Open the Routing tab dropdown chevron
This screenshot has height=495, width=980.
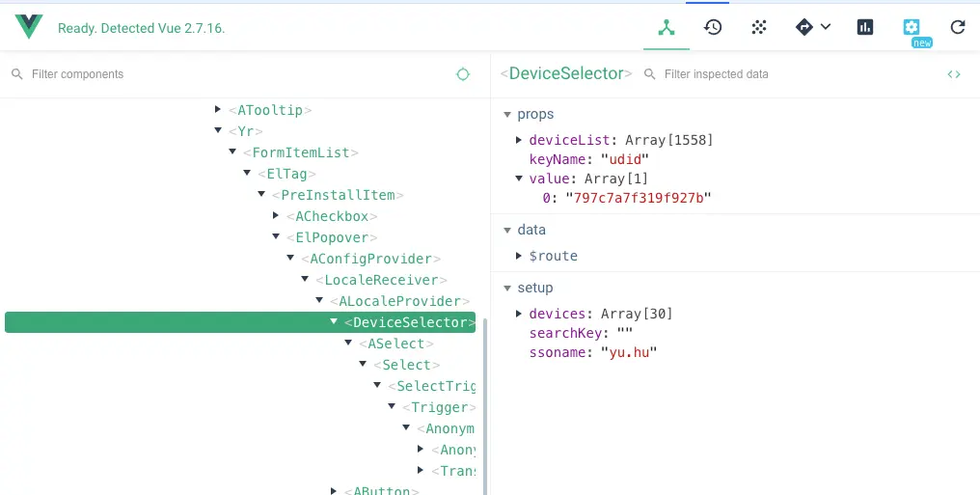pyautogui.click(x=826, y=27)
